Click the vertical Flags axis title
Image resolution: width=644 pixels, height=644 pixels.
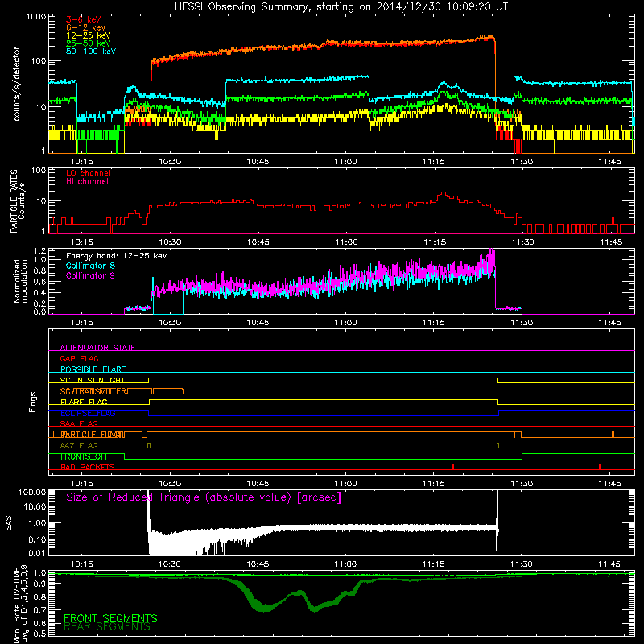(33, 402)
